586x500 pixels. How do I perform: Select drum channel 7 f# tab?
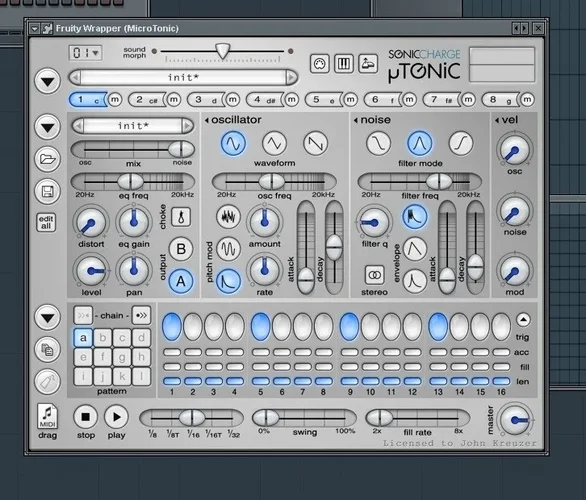click(441, 100)
